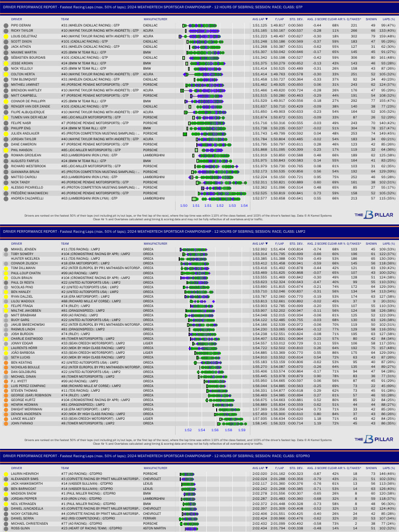The width and height of the screenshot is (399, 532).
Task: Click the yellow circle beside Ben Hanley
Action: tap(6, 292)
